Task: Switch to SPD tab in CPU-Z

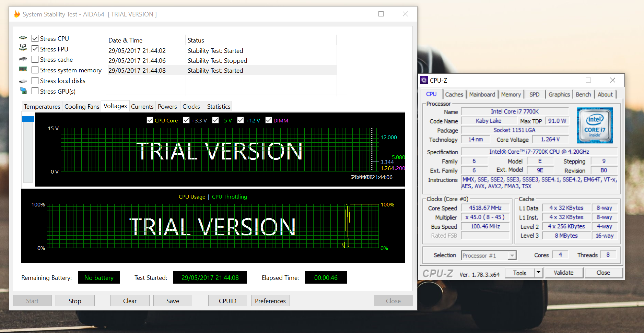Action: pos(534,95)
